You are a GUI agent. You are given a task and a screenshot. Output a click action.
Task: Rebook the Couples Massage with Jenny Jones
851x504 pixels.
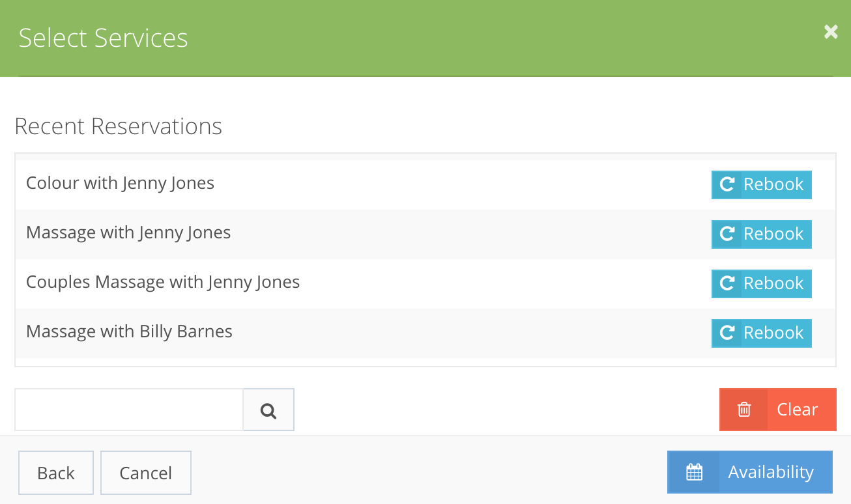761,283
